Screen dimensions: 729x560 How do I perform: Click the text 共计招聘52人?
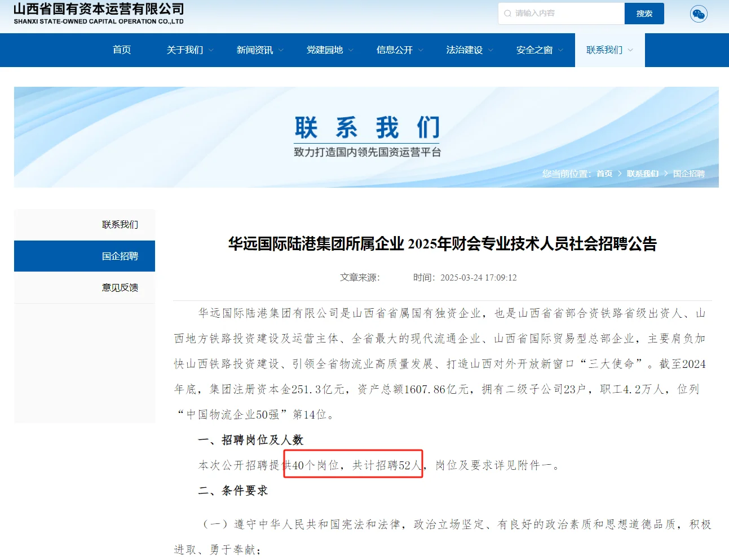387,465
